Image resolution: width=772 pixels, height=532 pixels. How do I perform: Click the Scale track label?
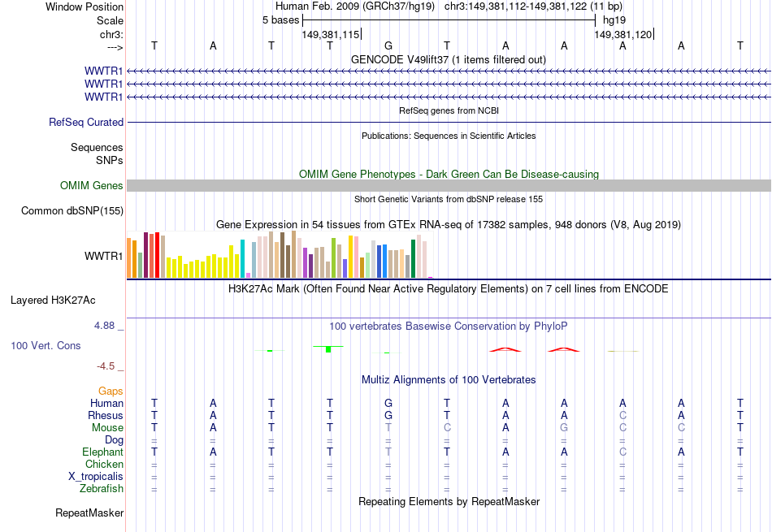coord(110,20)
